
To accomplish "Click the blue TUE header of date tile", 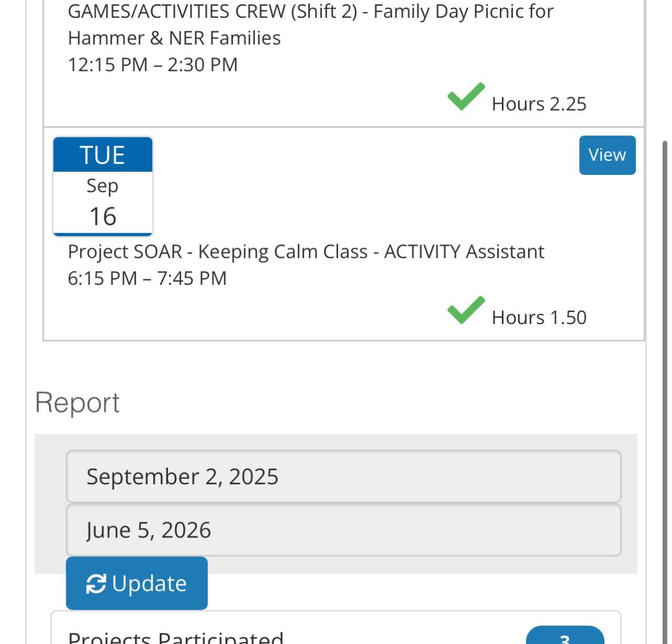I will click(x=102, y=155).
